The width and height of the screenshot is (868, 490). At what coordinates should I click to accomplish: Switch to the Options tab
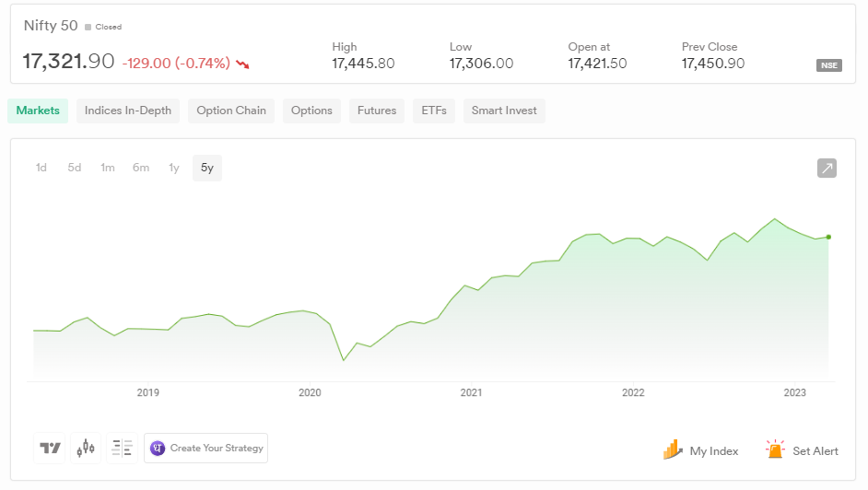pyautogui.click(x=311, y=111)
